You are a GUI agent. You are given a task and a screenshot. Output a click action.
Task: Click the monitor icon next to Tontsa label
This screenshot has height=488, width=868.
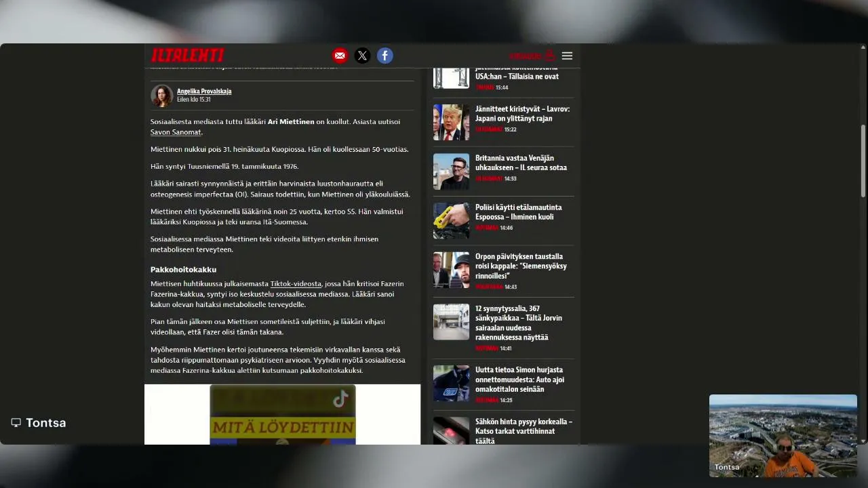click(x=16, y=423)
